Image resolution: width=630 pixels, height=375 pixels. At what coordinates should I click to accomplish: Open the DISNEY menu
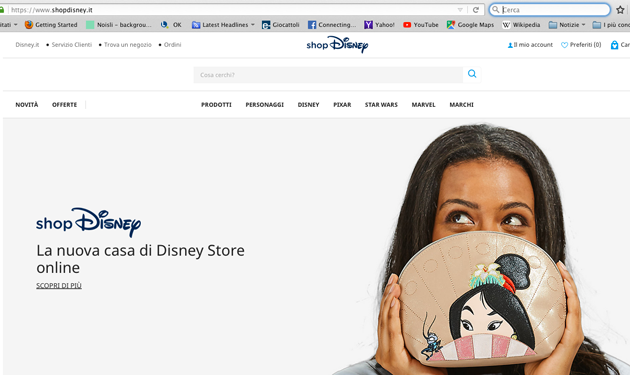(x=309, y=105)
